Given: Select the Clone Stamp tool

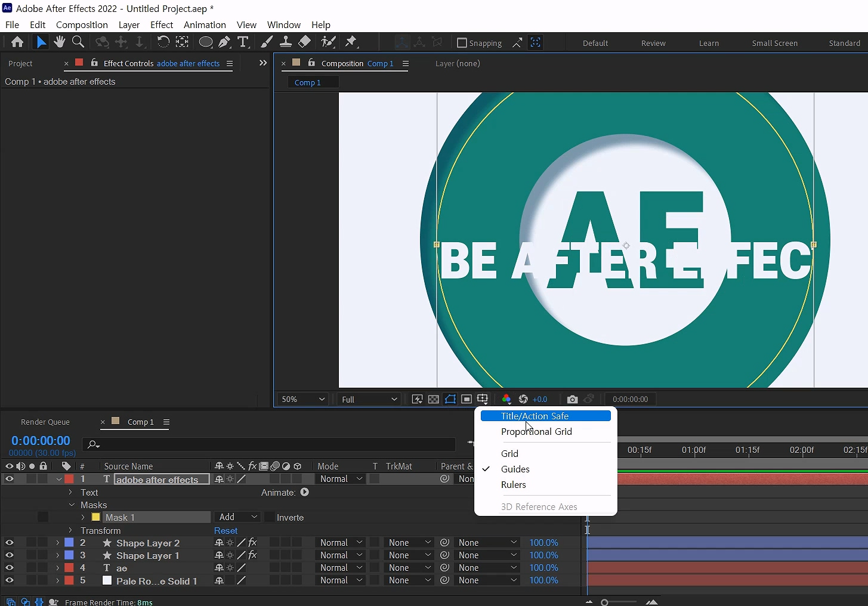Looking at the screenshot, I should point(286,42).
